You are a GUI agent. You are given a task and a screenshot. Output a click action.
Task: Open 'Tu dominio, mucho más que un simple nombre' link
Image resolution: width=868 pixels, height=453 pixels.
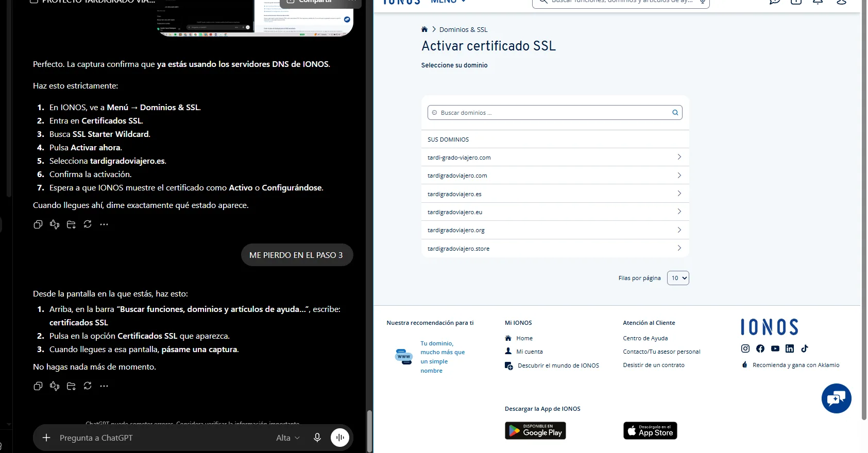coord(442,357)
